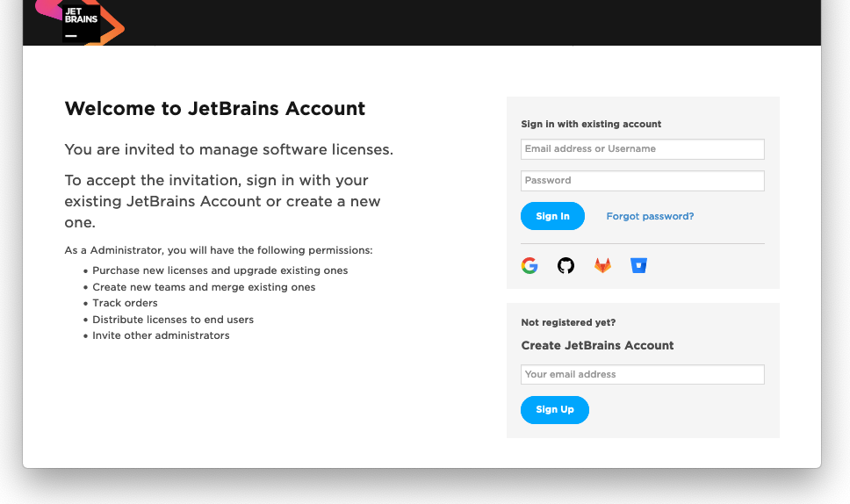Screen dimensions: 850x504
Task: Click the Sign in with existing account label
Action: [x=591, y=125]
